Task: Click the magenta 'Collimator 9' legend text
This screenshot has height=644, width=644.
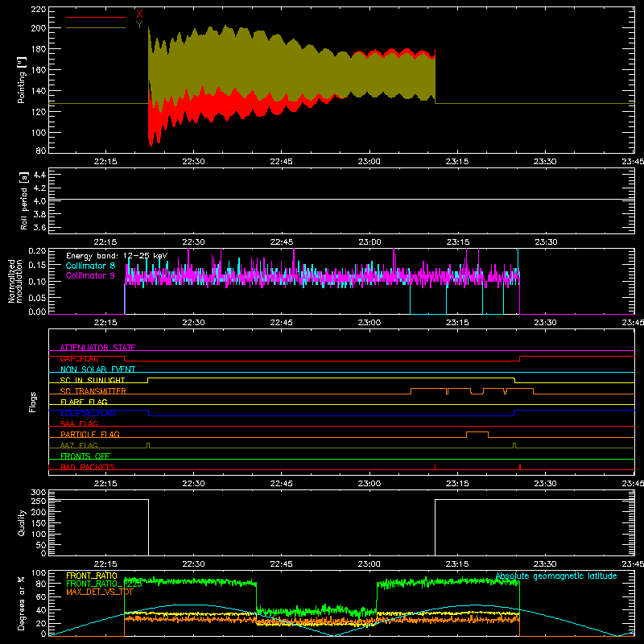Action: 90,275
